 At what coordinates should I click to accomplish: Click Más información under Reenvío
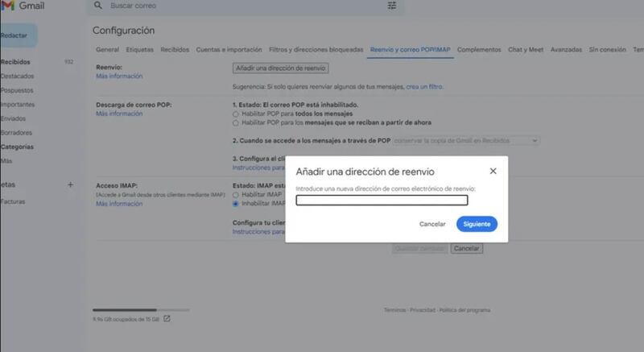[x=119, y=76]
